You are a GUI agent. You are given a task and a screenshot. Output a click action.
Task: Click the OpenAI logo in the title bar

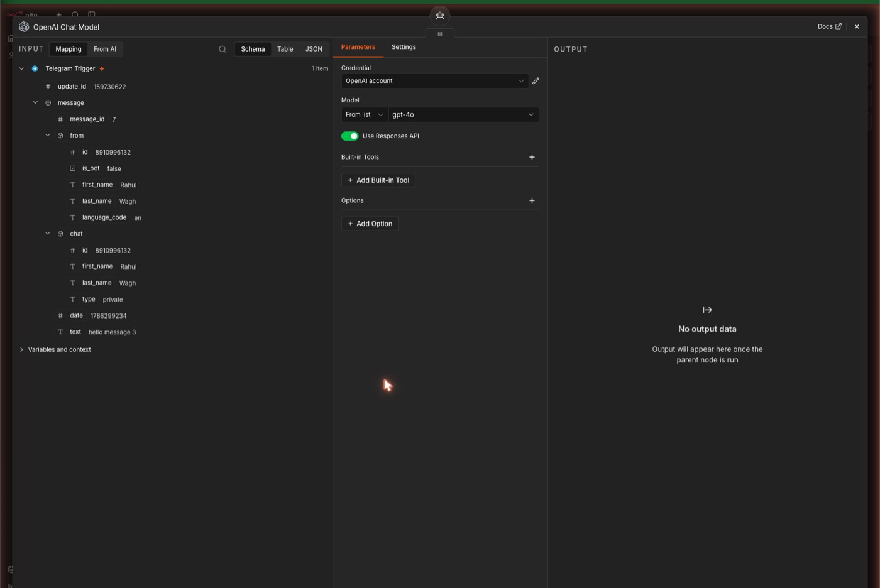[x=24, y=27]
